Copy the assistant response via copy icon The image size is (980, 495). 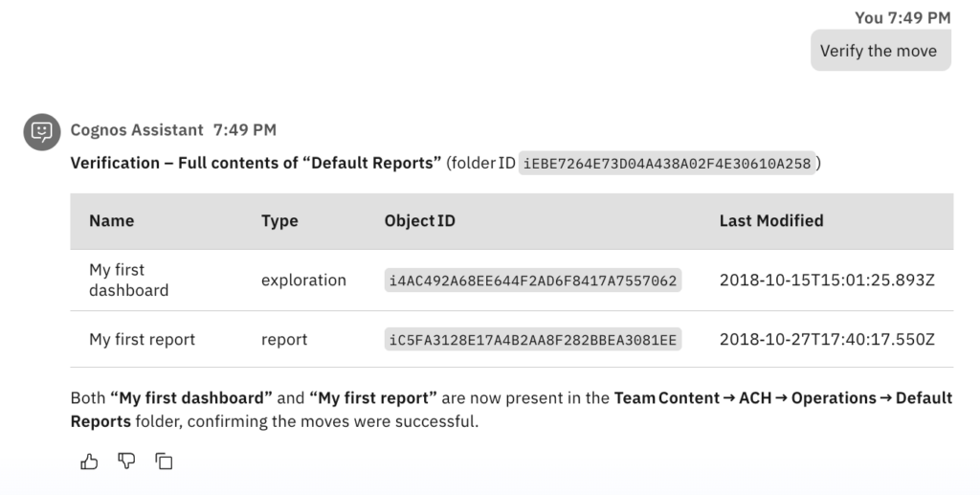164,461
